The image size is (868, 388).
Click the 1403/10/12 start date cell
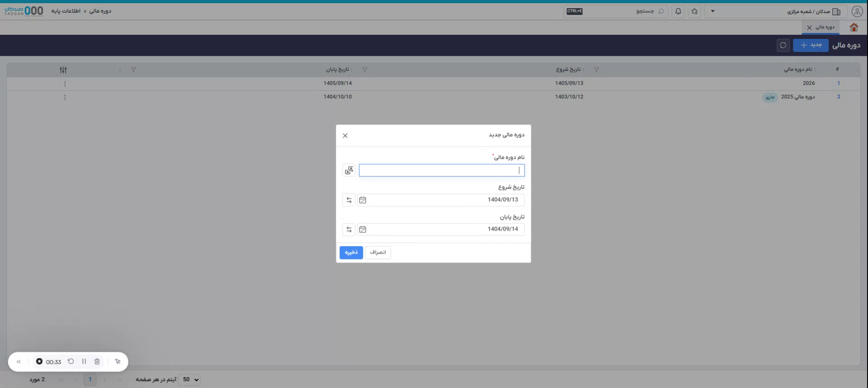pos(569,97)
